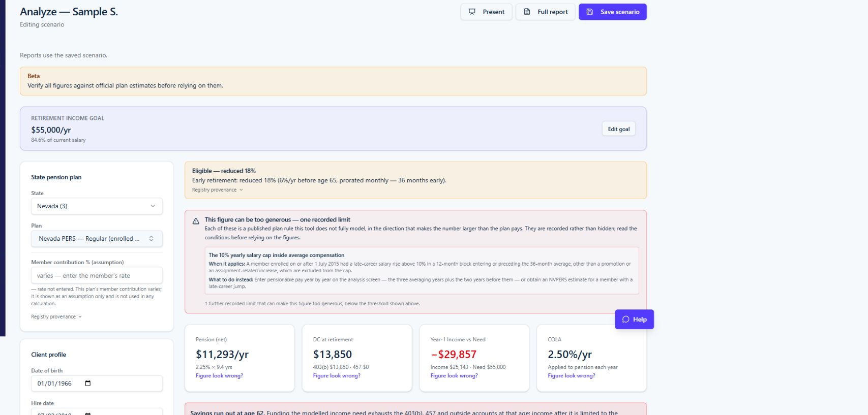Image resolution: width=868 pixels, height=415 pixels.
Task: Click the 'Eligible — reduced 18%' heading
Action: (x=224, y=171)
